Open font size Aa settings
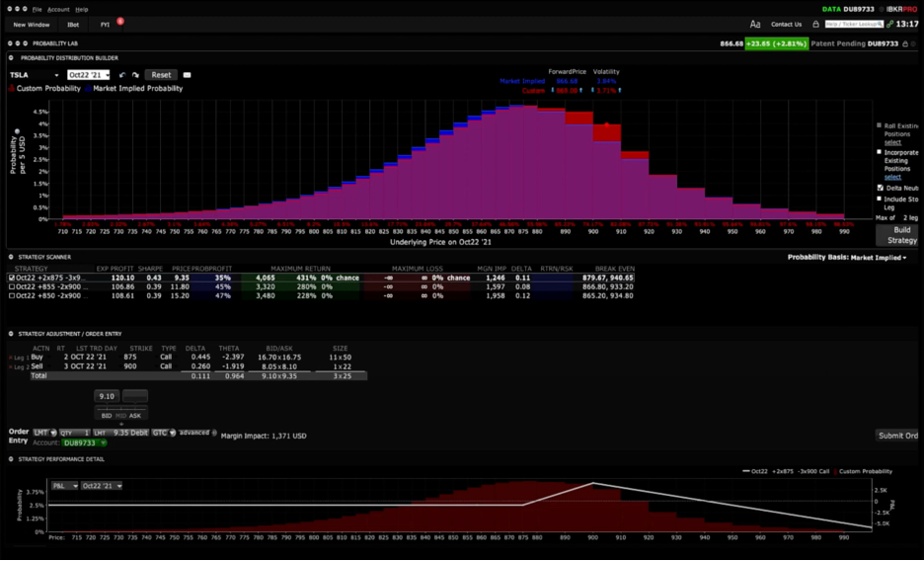 tap(755, 24)
